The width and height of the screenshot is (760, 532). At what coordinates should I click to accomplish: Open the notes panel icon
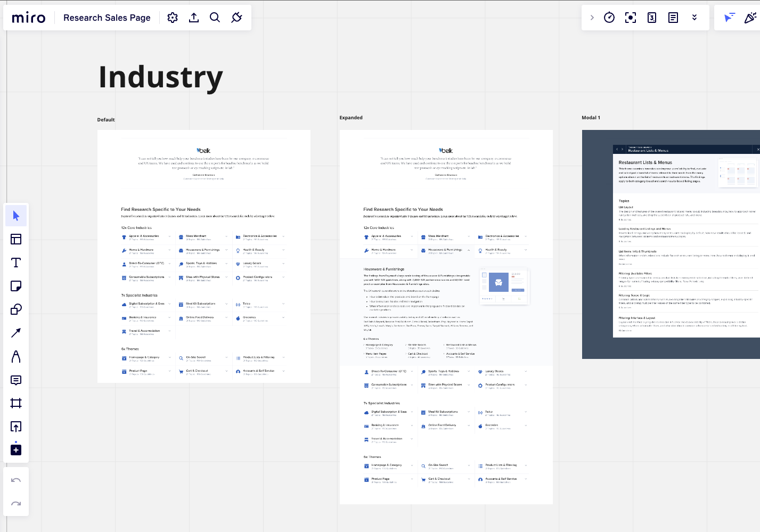(673, 18)
